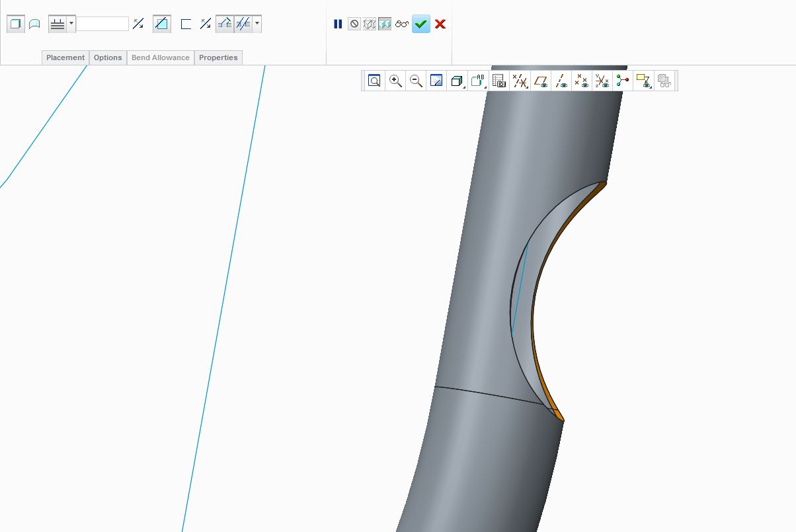
Task: Select the surface feature type icon
Action: click(x=34, y=24)
